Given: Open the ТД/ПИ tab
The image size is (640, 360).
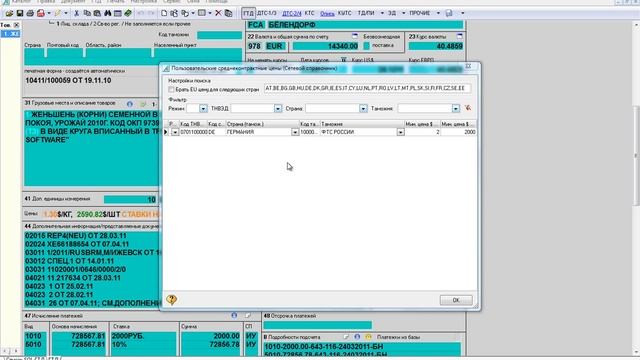Looking at the screenshot, I should point(366,13).
